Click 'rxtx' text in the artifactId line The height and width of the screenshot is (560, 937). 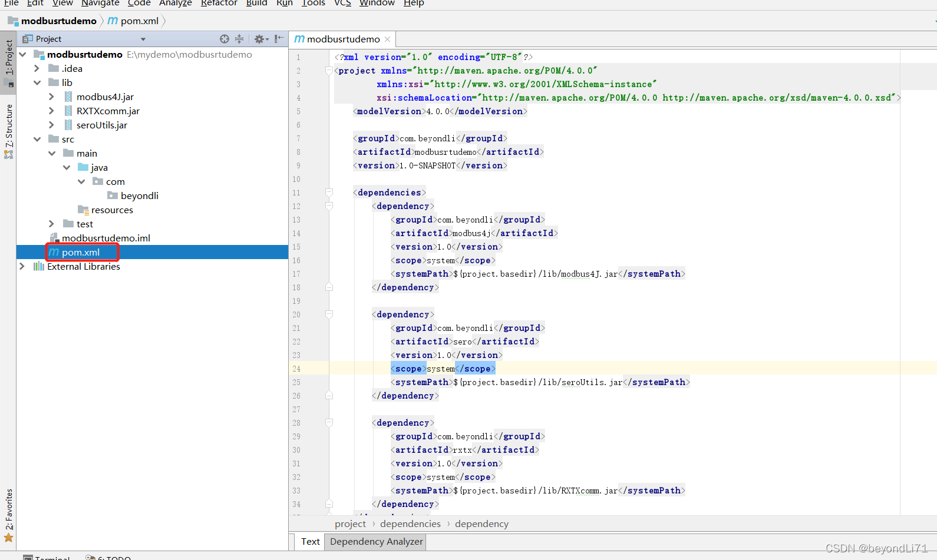click(462, 450)
